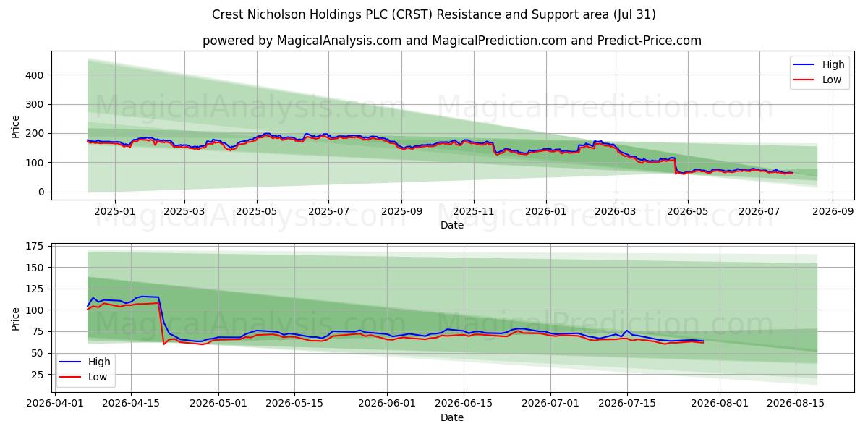Click the '2026-09' x-axis label on top chart
The height and width of the screenshot is (434, 868).
pyautogui.click(x=833, y=211)
